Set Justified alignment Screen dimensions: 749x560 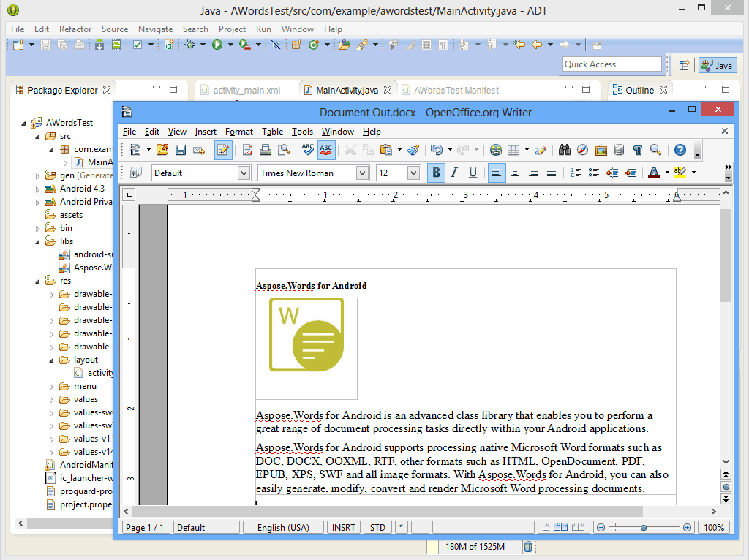click(552, 173)
